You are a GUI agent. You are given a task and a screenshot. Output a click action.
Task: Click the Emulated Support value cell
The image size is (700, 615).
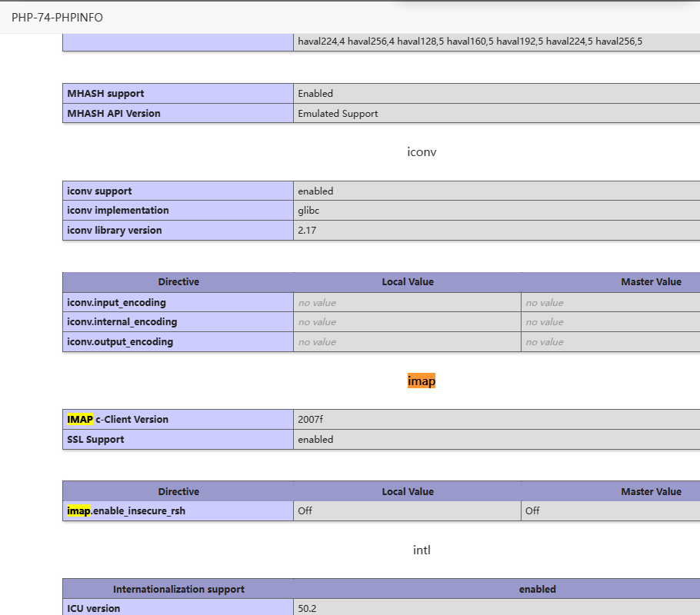pos(338,114)
